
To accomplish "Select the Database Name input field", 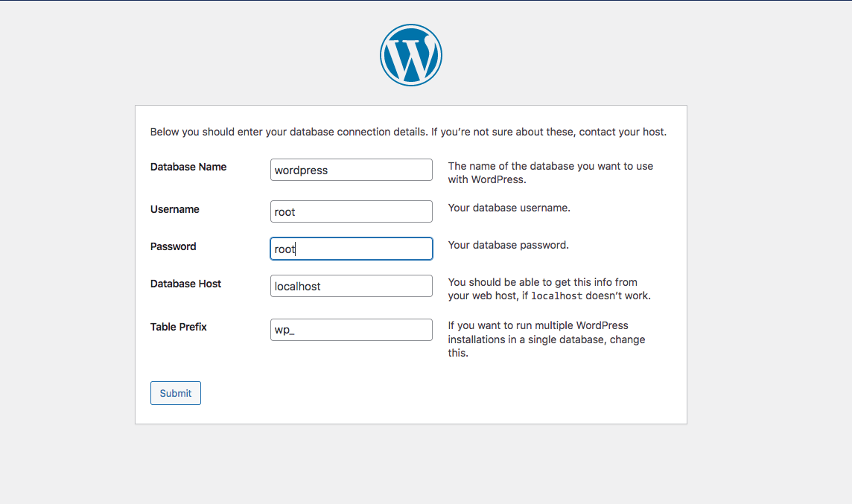I will tap(351, 170).
